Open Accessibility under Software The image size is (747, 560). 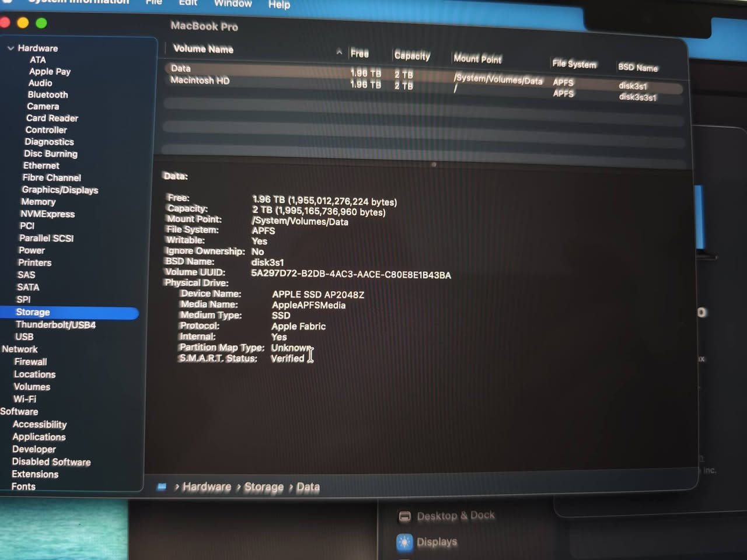[39, 424]
